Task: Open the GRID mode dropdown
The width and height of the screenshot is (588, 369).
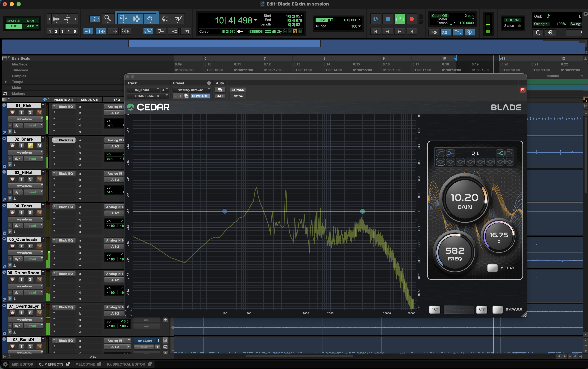Action: [x=37, y=26]
